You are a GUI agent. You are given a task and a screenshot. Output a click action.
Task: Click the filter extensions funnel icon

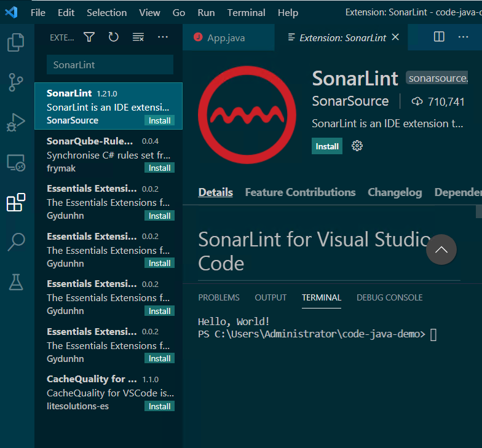click(x=89, y=37)
